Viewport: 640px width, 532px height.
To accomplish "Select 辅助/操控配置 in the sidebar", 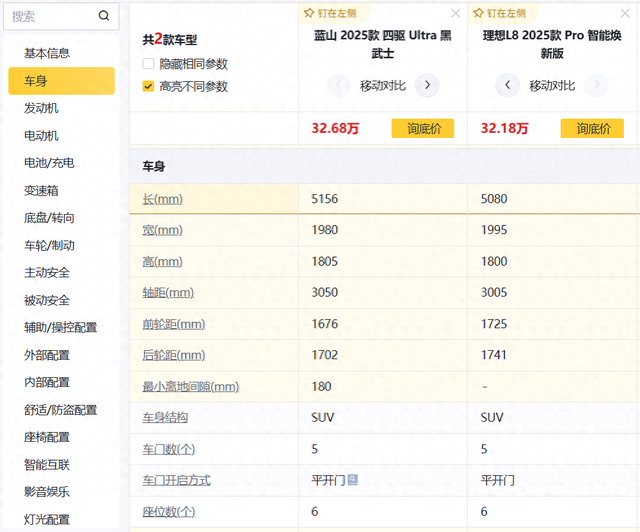I will coord(60,327).
